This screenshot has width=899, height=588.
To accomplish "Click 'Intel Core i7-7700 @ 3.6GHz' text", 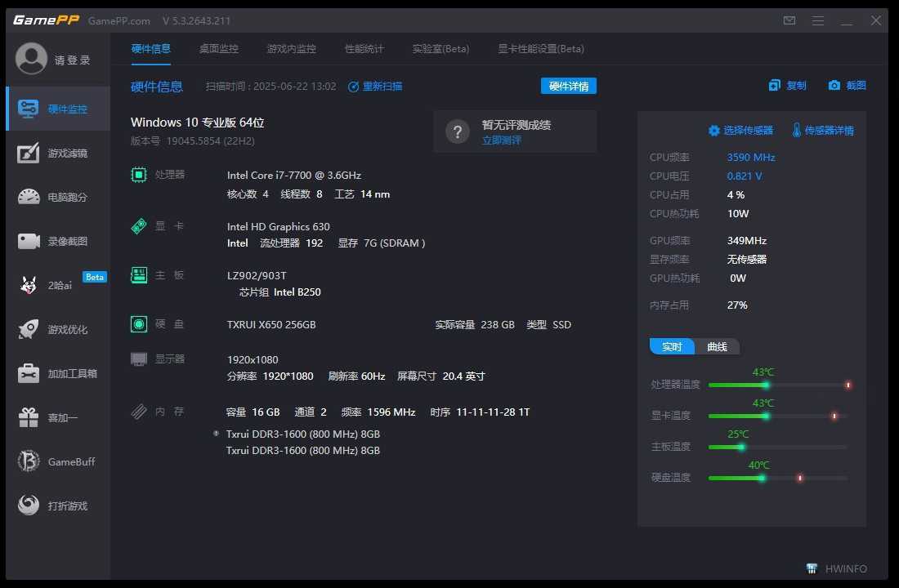I will tap(294, 176).
